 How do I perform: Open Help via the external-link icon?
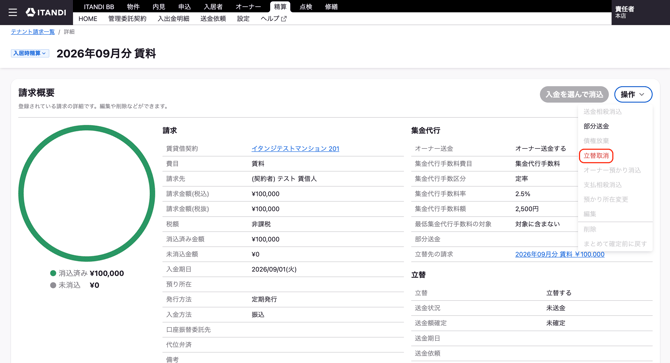(284, 19)
